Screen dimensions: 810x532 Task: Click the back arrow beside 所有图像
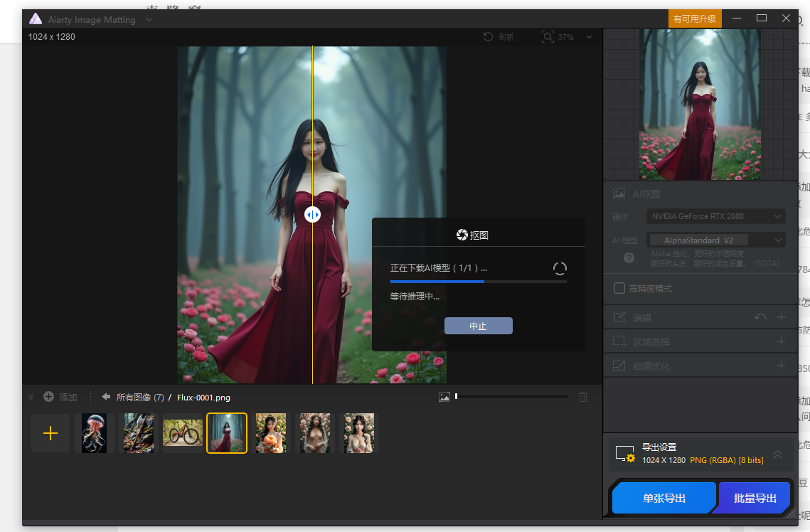(x=106, y=397)
